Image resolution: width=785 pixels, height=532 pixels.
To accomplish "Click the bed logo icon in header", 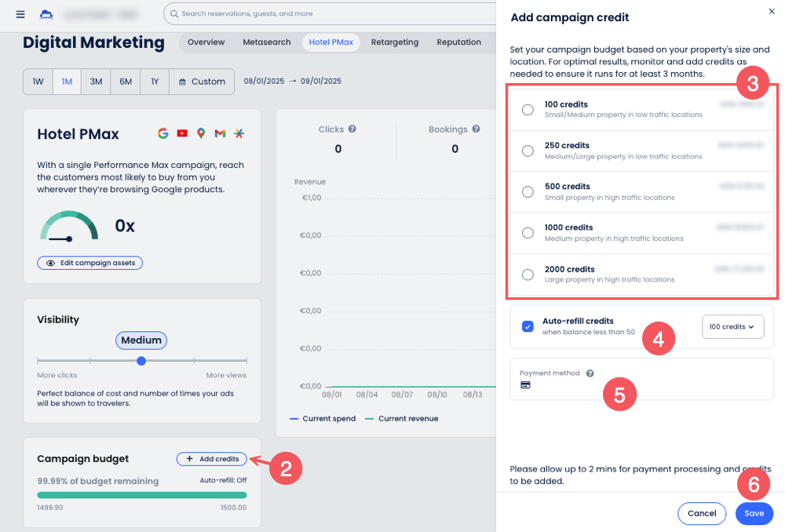I will pos(46,14).
